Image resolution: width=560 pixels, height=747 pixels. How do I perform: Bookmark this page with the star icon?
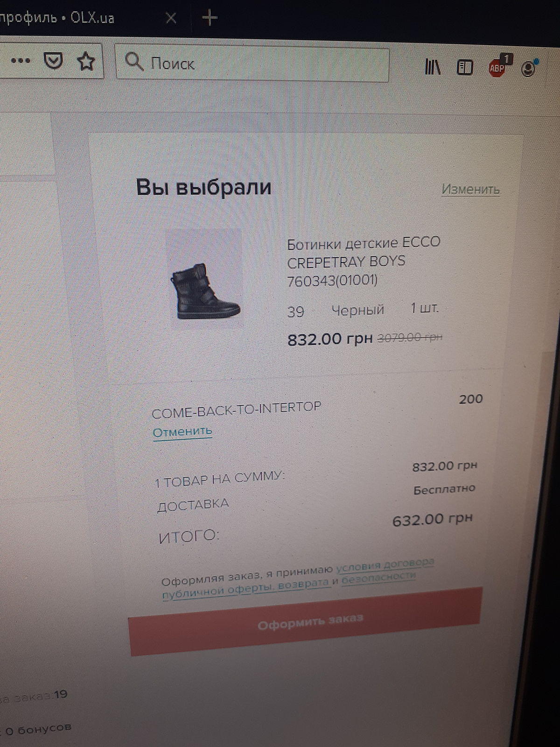point(86,61)
